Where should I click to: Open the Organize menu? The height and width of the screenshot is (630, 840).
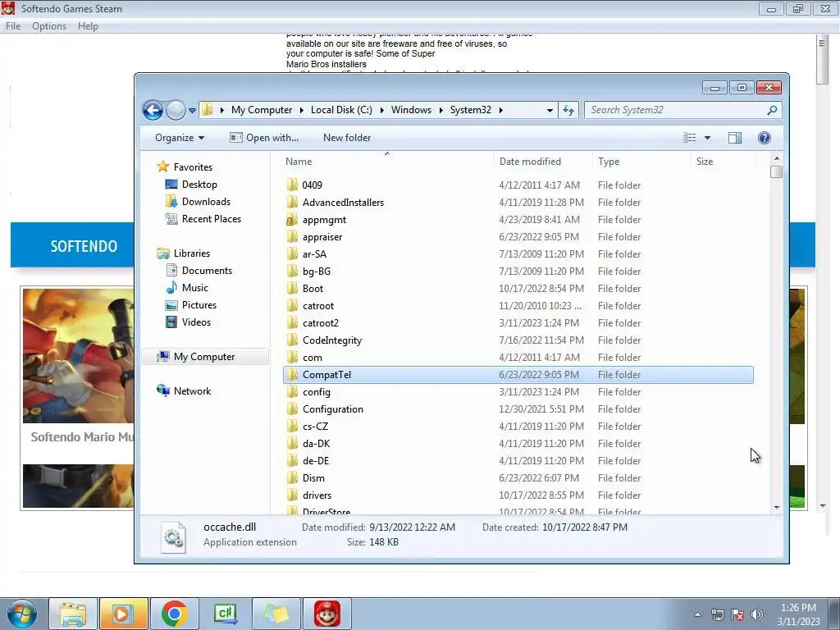180,138
